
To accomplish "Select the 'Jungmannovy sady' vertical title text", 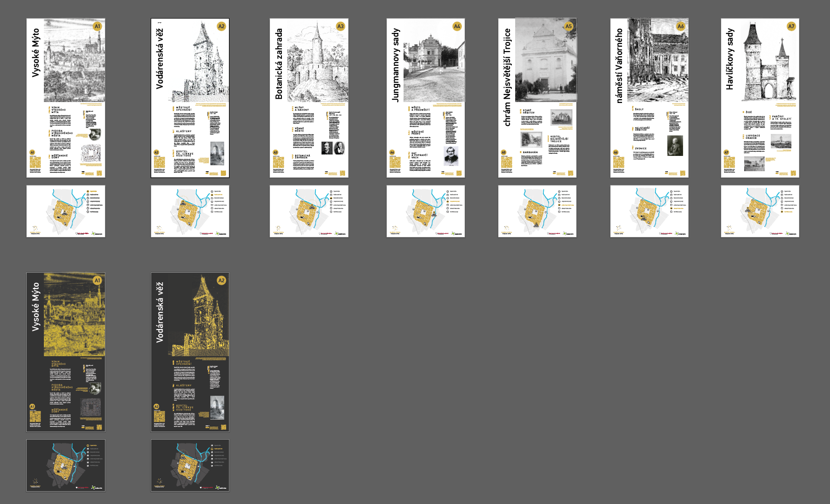I will click(395, 65).
